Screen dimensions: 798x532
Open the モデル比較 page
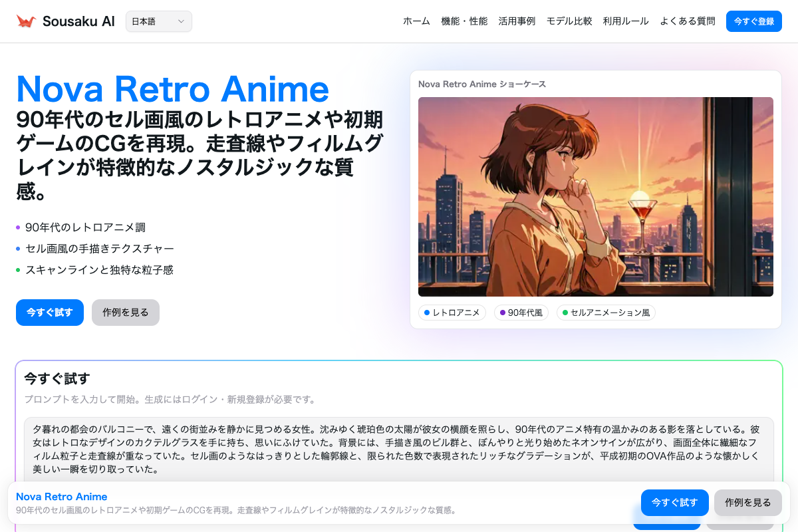569,21
